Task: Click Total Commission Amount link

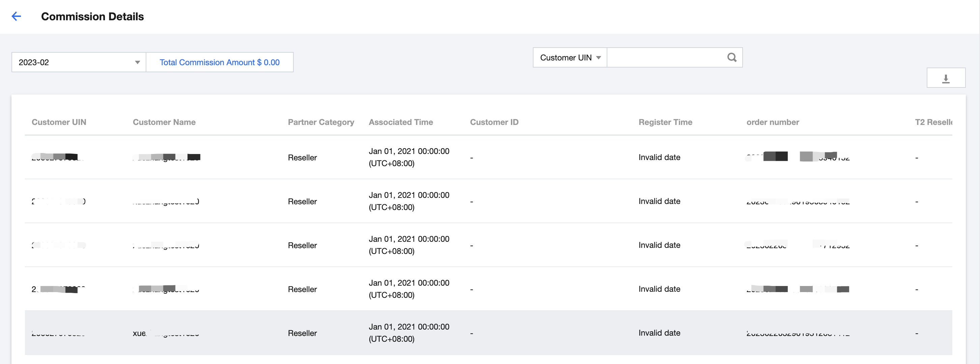Action: [x=220, y=62]
